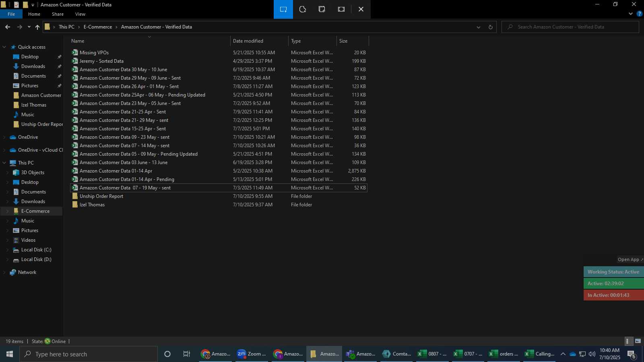The width and height of the screenshot is (644, 362).
Task: Open notification center icon
Action: tap(631, 354)
